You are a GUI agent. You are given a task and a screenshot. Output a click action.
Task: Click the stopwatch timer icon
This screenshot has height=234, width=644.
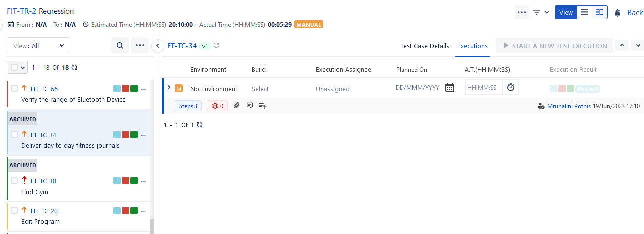point(511,88)
